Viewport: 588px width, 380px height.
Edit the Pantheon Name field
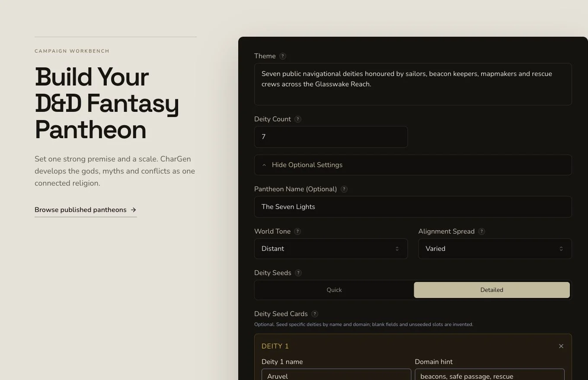coord(413,207)
